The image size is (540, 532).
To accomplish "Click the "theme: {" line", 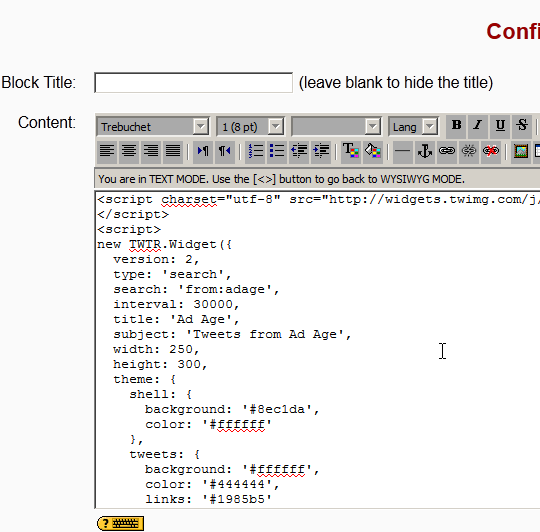I will 145,379.
